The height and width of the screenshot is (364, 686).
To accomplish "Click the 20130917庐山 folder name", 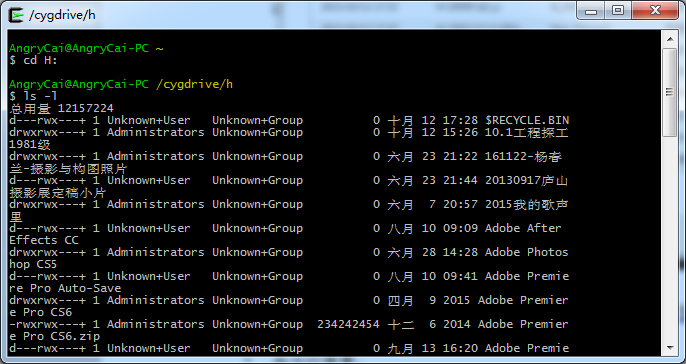I will pos(526,180).
